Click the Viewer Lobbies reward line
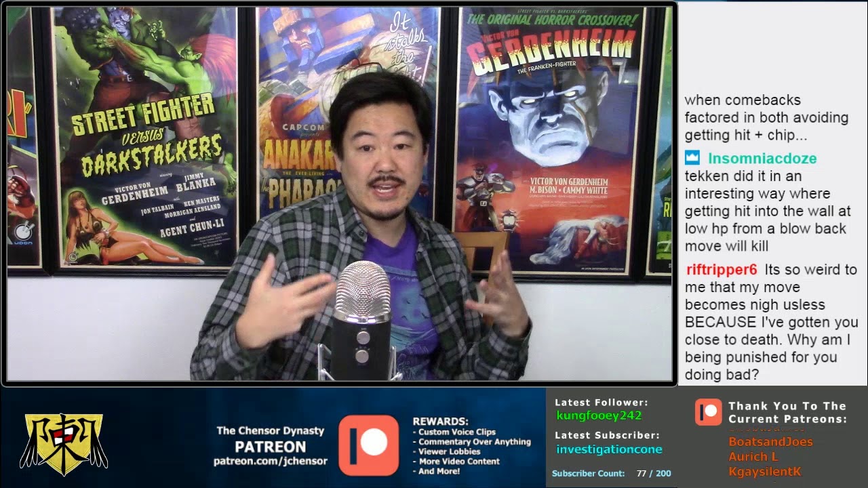The width and height of the screenshot is (868, 488). click(447, 451)
